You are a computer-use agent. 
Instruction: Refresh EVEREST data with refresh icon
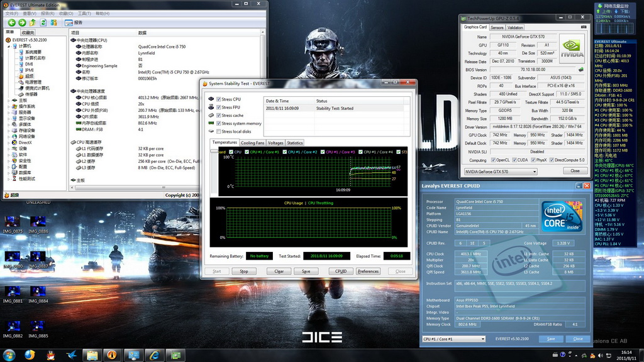pos(43,23)
